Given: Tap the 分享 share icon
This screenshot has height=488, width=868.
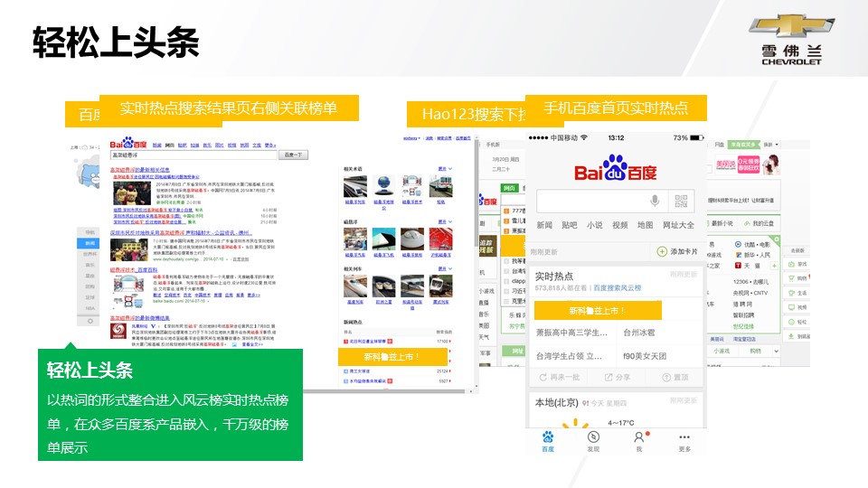Looking at the screenshot, I should 609,378.
